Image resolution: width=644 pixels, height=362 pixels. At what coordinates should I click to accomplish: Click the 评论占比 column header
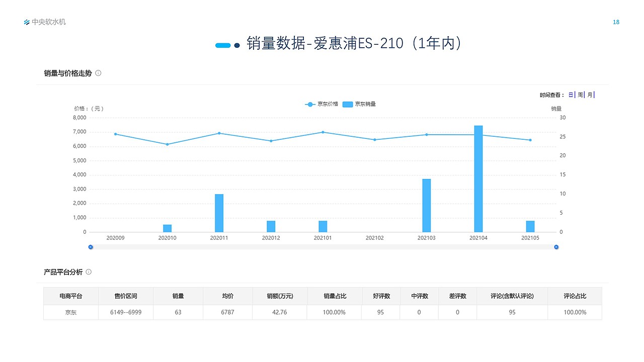click(575, 296)
